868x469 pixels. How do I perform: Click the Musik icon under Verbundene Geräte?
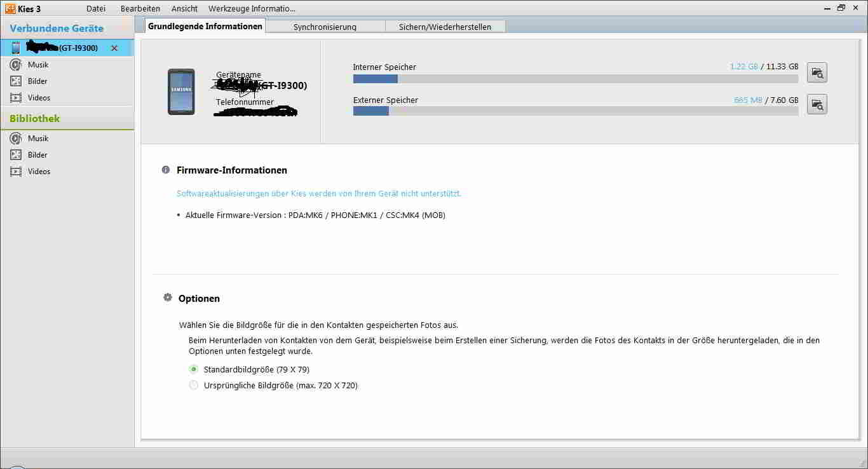click(x=16, y=65)
